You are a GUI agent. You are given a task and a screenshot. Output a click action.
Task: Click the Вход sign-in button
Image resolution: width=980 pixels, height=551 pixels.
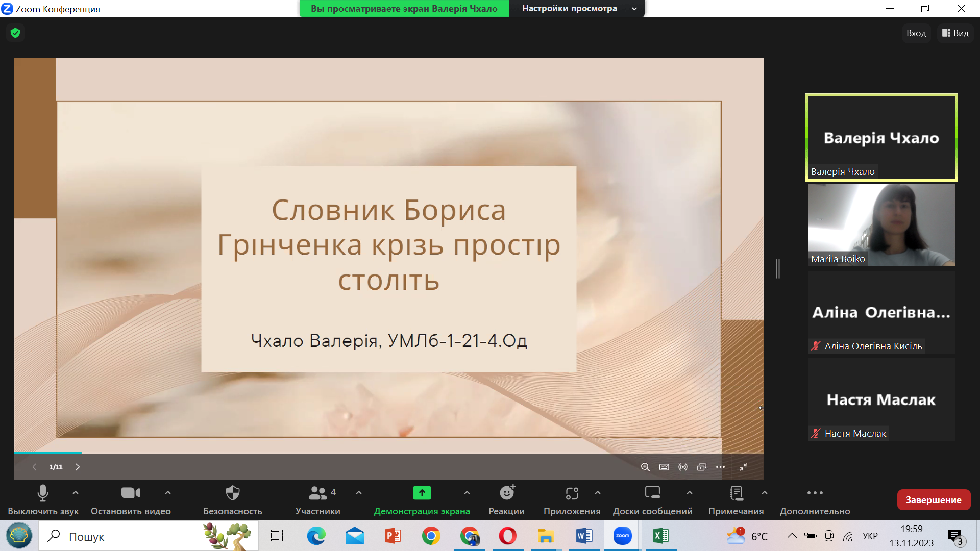pos(916,33)
